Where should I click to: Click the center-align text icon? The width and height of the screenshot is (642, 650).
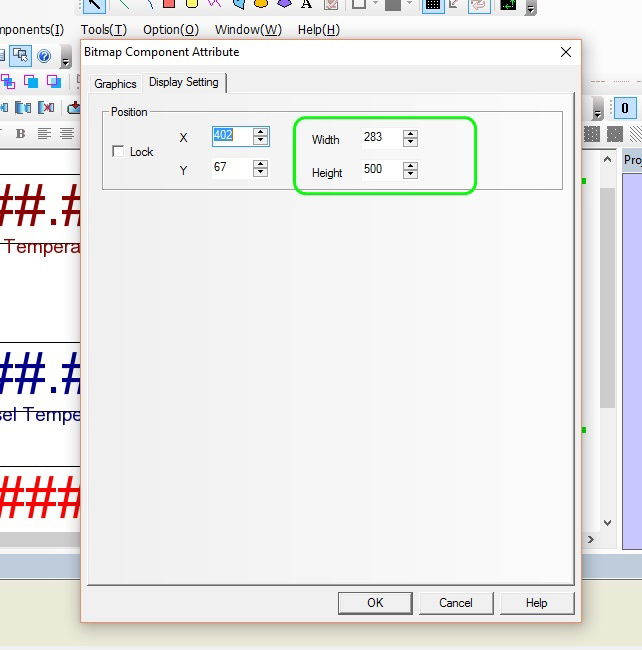click(67, 133)
